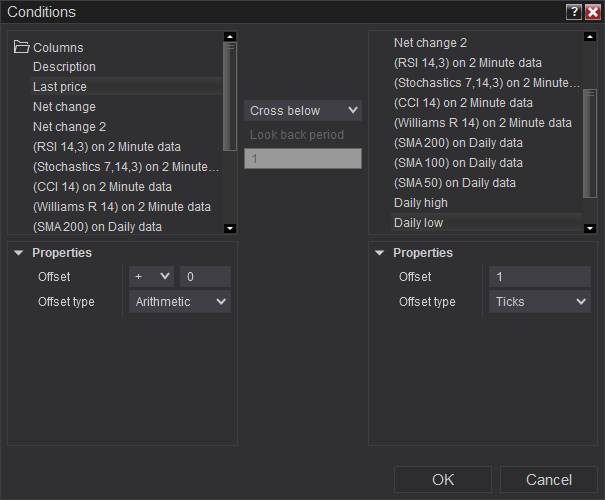The width and height of the screenshot is (605, 500).
Task: Collapse the left Properties section
Action: click(19, 253)
